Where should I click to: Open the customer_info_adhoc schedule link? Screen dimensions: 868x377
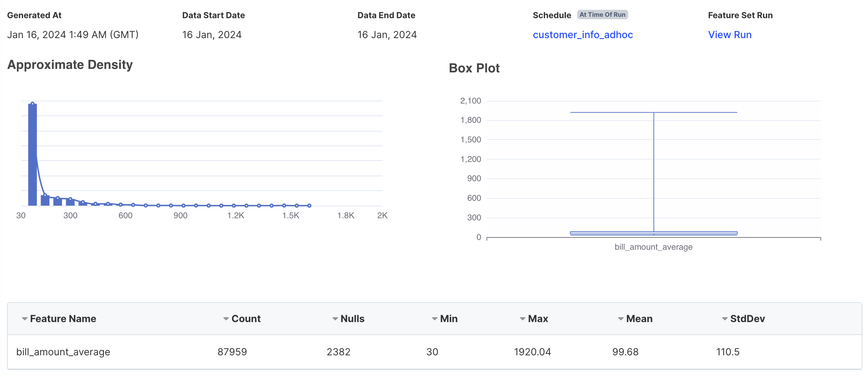(x=582, y=35)
